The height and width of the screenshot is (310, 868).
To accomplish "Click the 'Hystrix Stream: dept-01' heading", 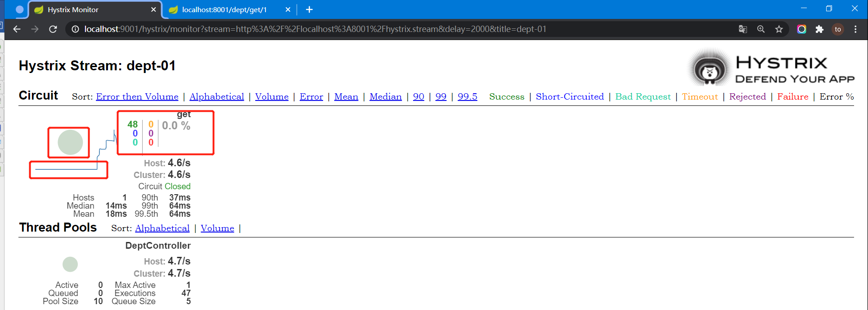I will tap(97, 66).
